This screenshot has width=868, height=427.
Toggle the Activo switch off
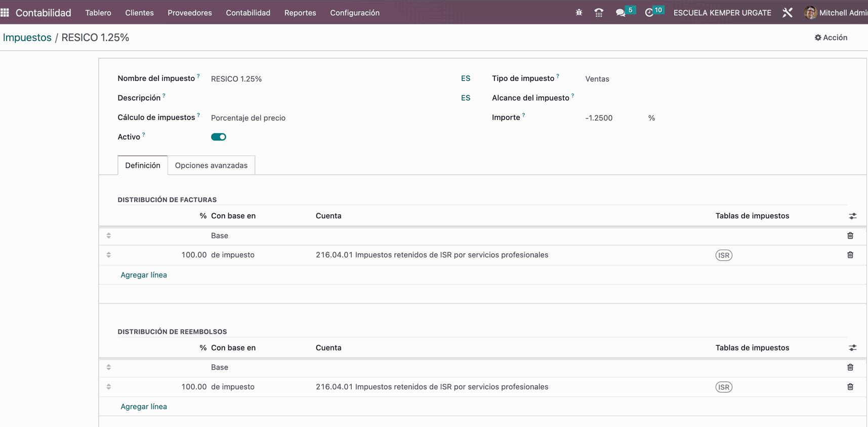click(x=219, y=137)
